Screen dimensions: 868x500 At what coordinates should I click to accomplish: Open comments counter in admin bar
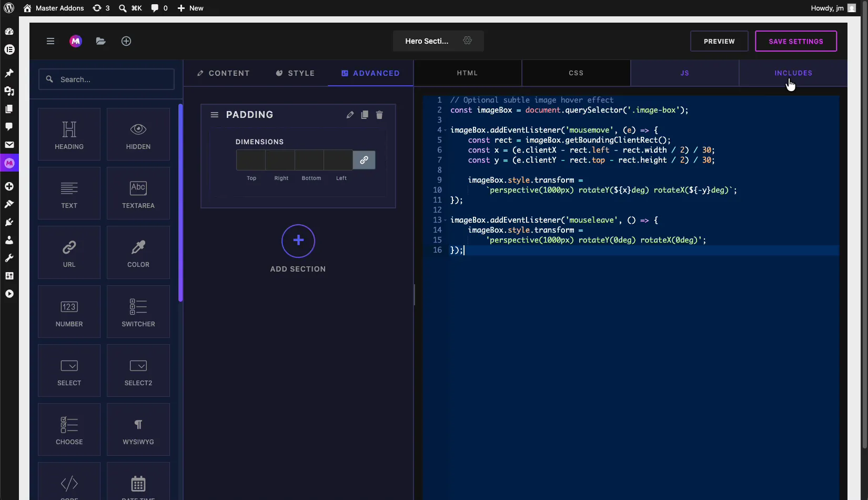tap(159, 8)
